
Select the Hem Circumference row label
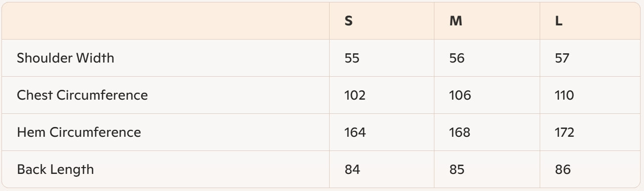coord(79,132)
